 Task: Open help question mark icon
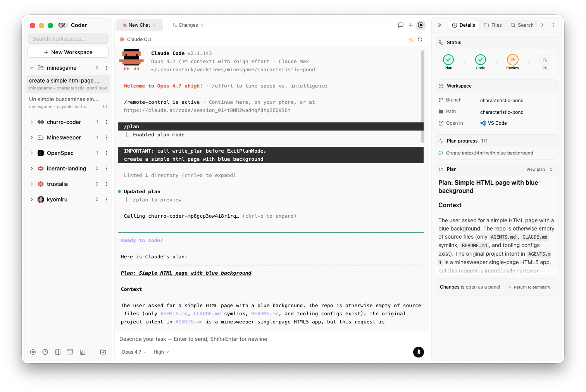point(45,352)
